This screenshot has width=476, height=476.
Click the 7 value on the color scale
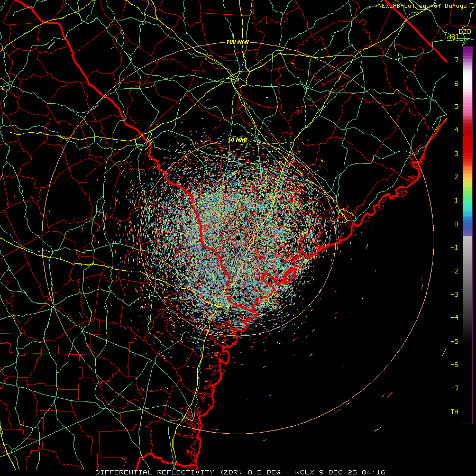[456, 59]
